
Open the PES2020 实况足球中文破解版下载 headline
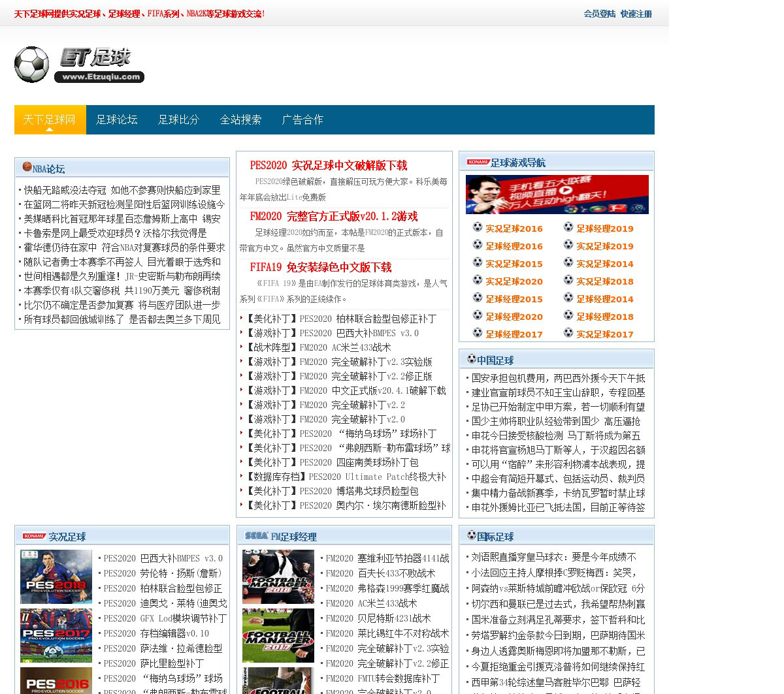[x=329, y=165]
